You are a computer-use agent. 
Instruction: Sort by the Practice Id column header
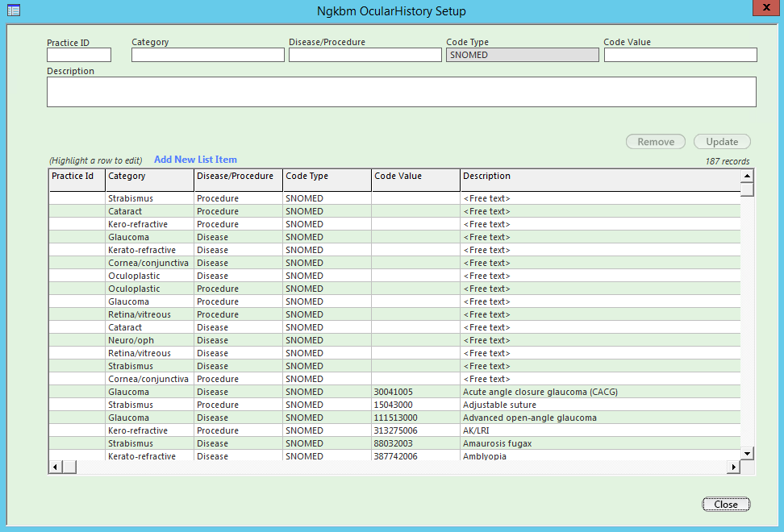[77, 181]
